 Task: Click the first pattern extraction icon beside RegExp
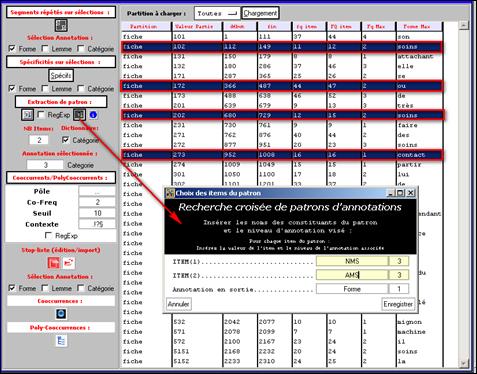click(28, 115)
